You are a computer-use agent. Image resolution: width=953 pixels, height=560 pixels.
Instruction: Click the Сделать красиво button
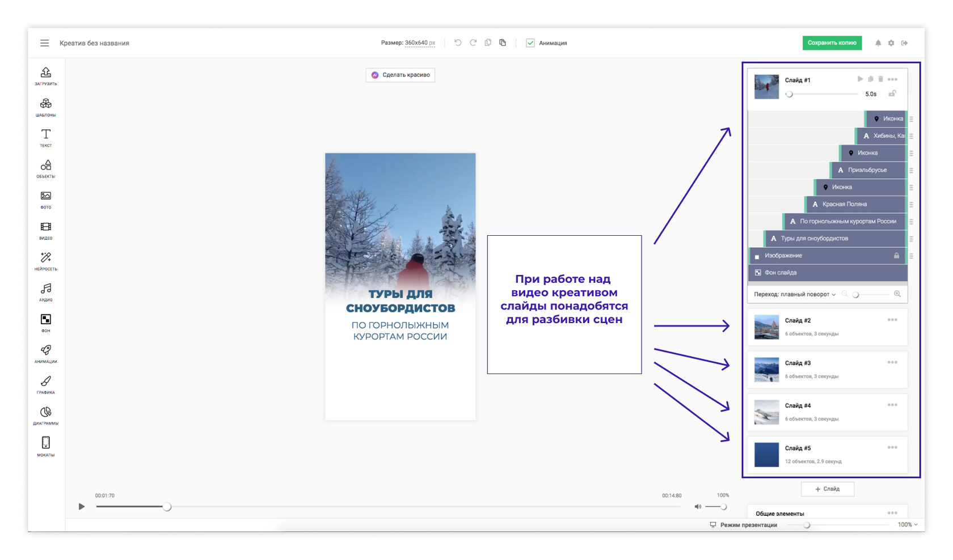click(x=400, y=75)
